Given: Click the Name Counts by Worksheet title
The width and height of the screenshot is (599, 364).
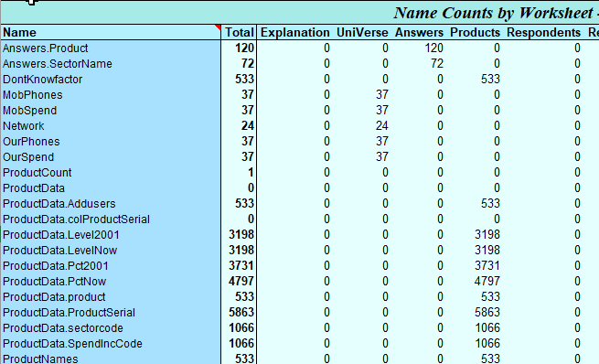Looking at the screenshot, I should (494, 13).
